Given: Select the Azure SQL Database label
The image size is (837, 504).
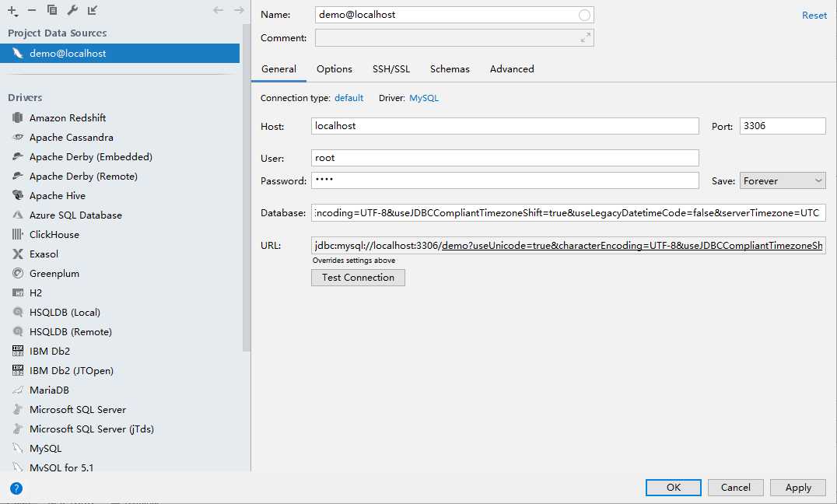Looking at the screenshot, I should click(x=75, y=215).
